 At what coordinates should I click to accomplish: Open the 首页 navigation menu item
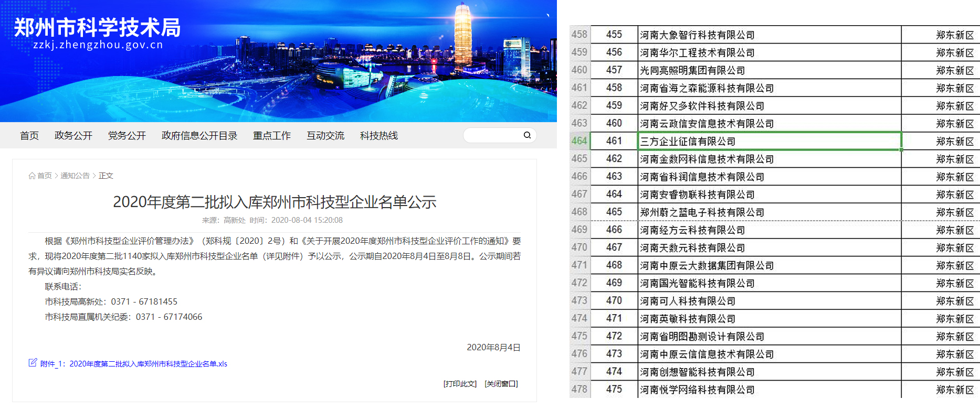coord(29,136)
